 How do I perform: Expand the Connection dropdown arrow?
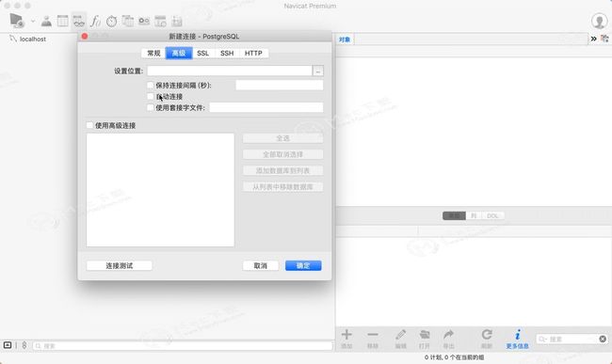click(33, 21)
